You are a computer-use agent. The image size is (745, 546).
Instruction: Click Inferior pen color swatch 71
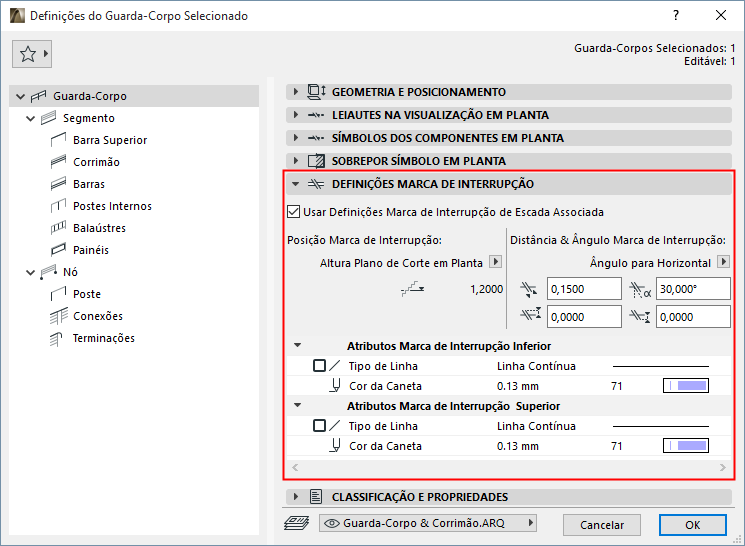coord(686,386)
